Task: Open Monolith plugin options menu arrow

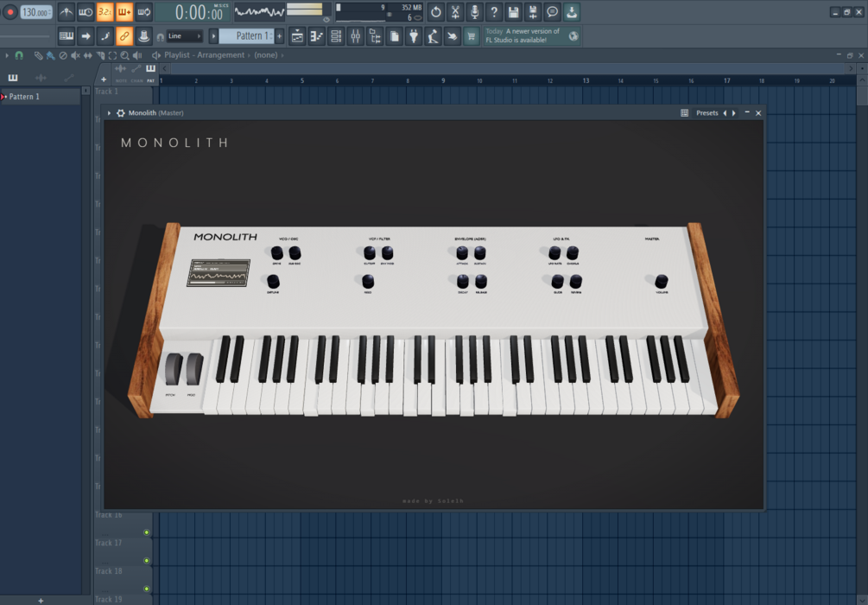Action: click(x=109, y=113)
